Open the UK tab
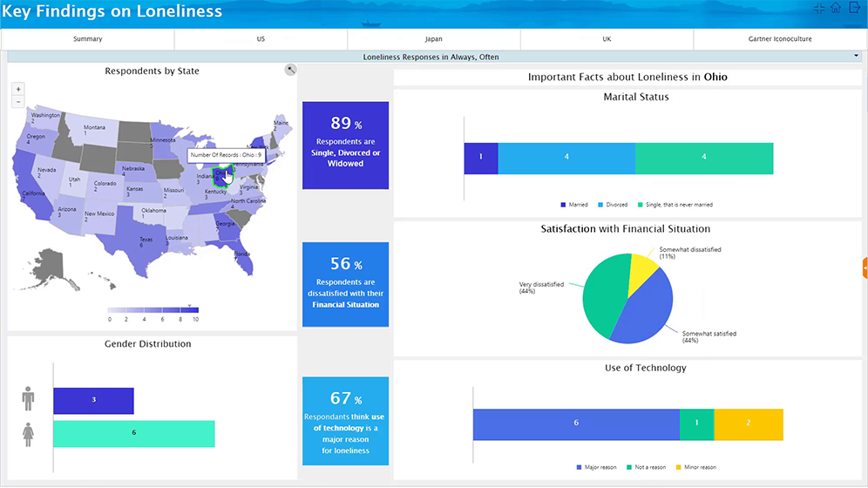 (x=607, y=39)
